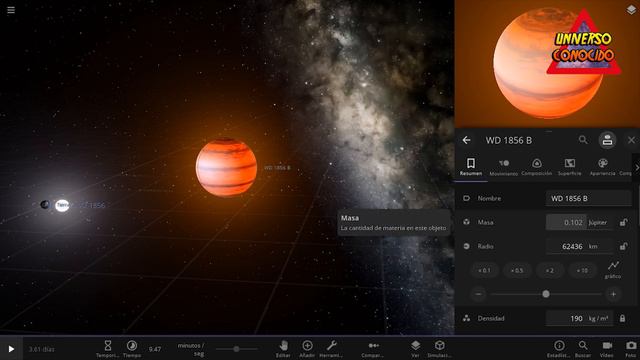
Task: Switch to the Composición tab
Action: pos(537,167)
